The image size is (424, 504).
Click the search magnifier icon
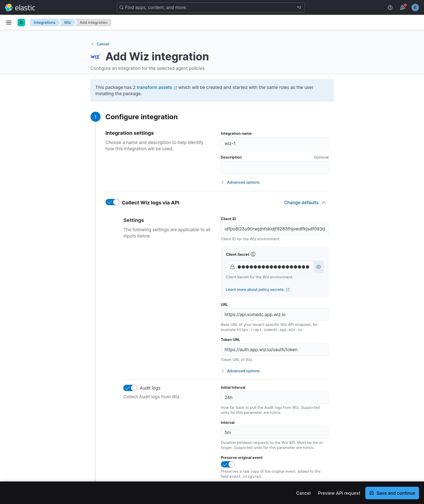tap(121, 8)
